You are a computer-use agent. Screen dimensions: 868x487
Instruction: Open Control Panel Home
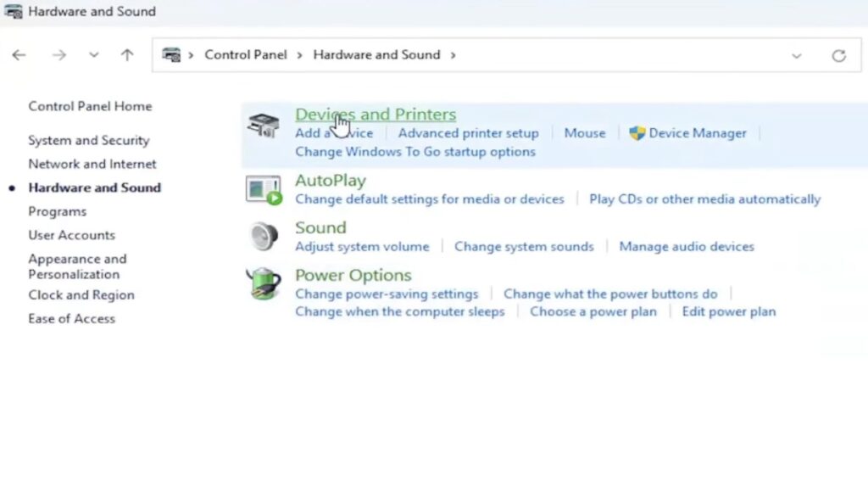[x=90, y=106]
